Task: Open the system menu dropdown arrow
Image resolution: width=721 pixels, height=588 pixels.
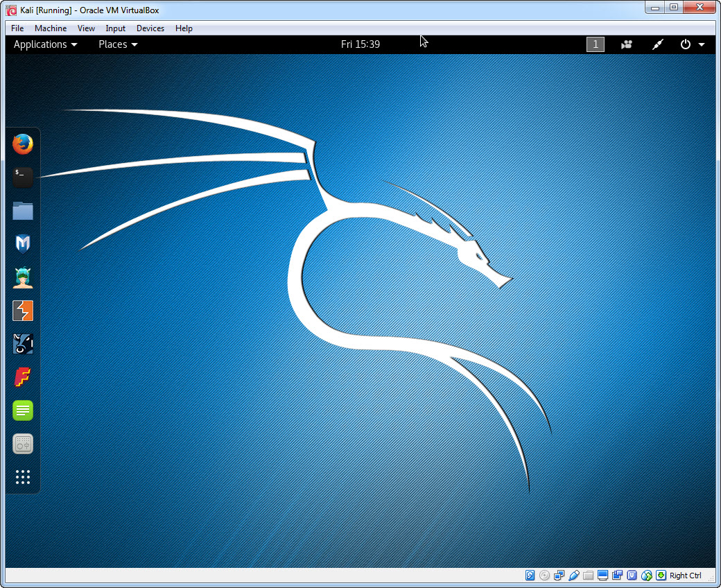Action: [702, 44]
